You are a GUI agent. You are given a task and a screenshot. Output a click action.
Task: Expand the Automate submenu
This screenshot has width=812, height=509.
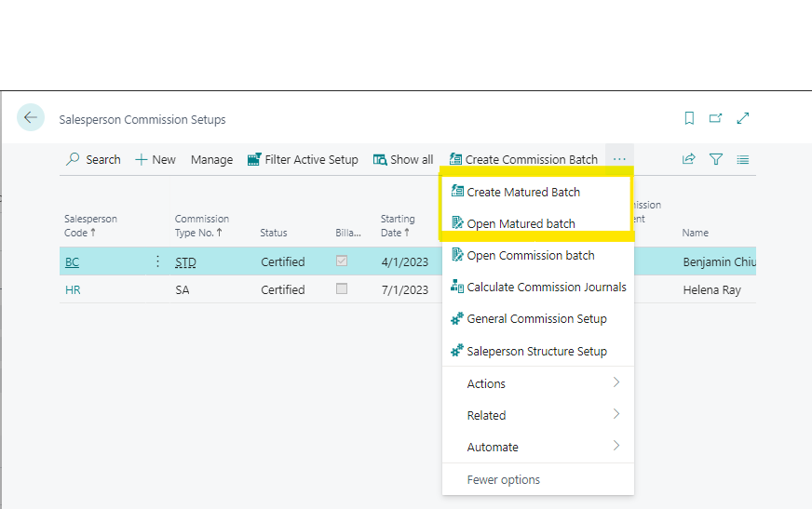538,447
